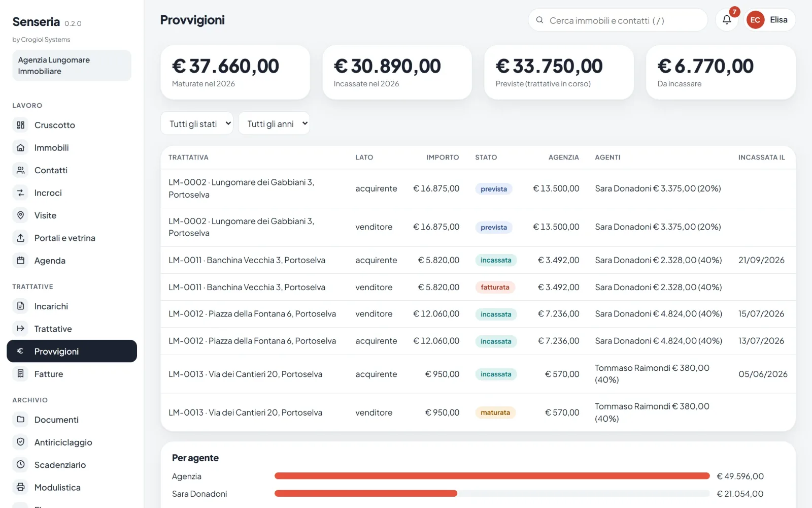Click the search magnifier icon
The width and height of the screenshot is (812, 508).
[539, 20]
